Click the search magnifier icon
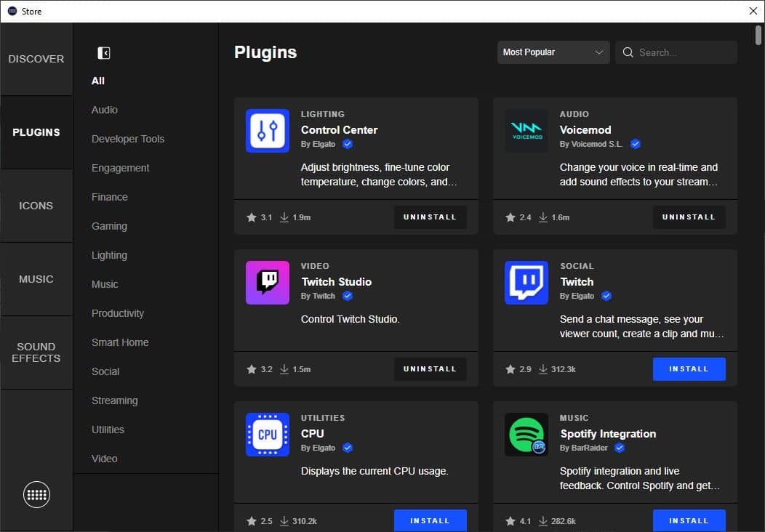The image size is (765, 532). click(x=628, y=52)
